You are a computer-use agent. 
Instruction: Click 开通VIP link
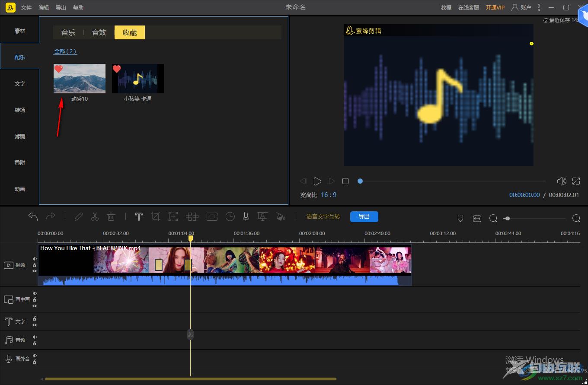495,8
